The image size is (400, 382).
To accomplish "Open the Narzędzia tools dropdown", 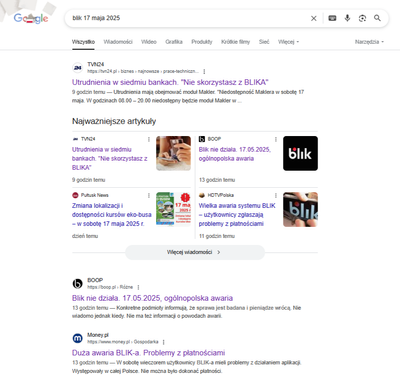I will (x=369, y=42).
